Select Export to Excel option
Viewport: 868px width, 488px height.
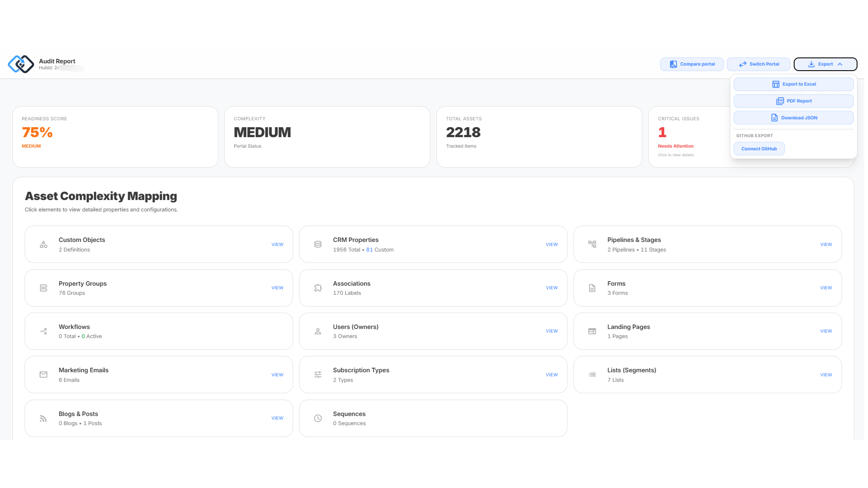pos(793,84)
